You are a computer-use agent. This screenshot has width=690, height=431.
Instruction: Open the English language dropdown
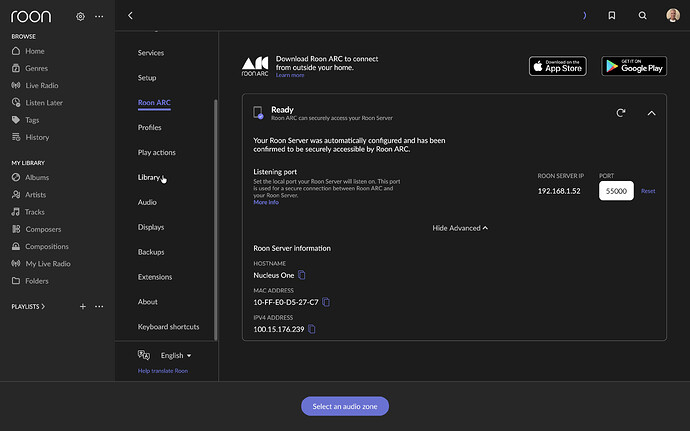(176, 355)
